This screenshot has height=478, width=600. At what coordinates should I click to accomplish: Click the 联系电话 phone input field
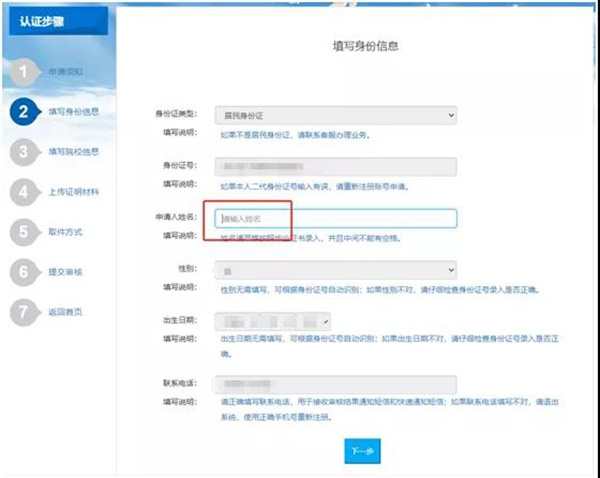[x=335, y=384]
